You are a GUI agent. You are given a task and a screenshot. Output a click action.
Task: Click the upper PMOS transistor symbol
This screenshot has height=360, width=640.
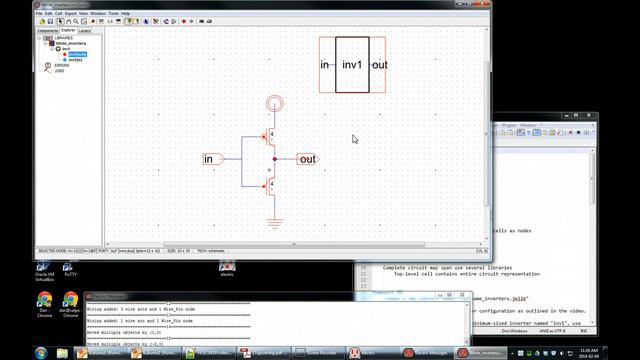point(269,137)
